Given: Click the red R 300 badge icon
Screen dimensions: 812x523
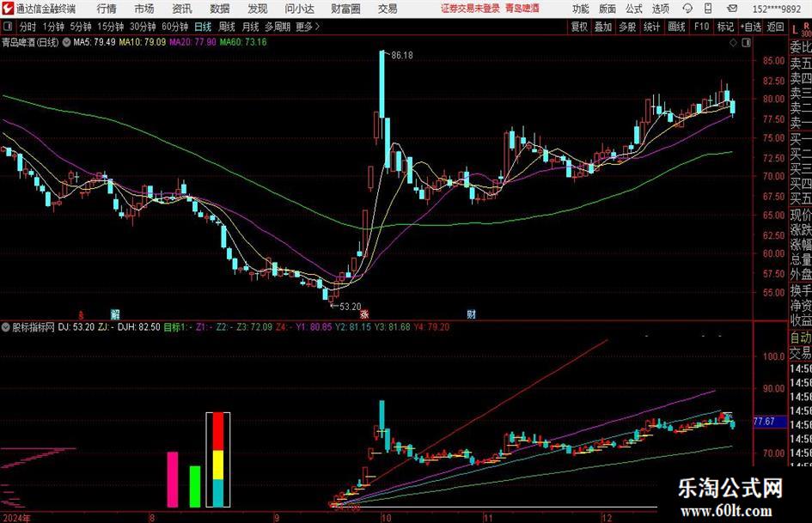Looking at the screenshot, I should point(807,29).
